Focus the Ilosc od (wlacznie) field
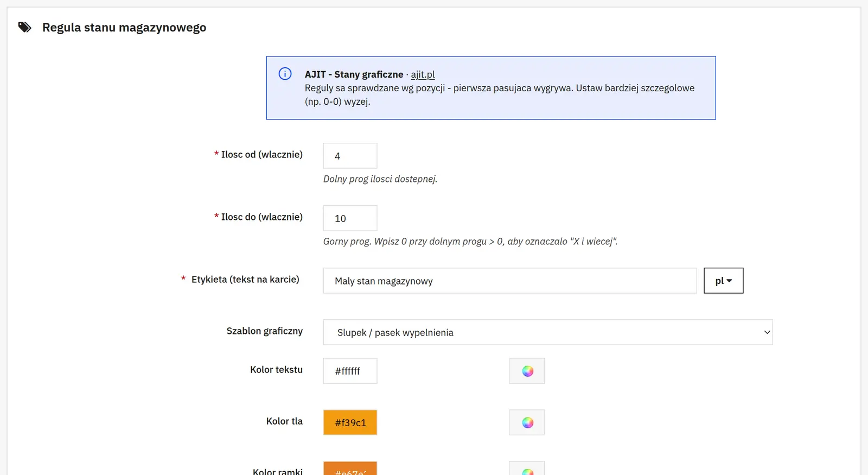 [x=350, y=156]
